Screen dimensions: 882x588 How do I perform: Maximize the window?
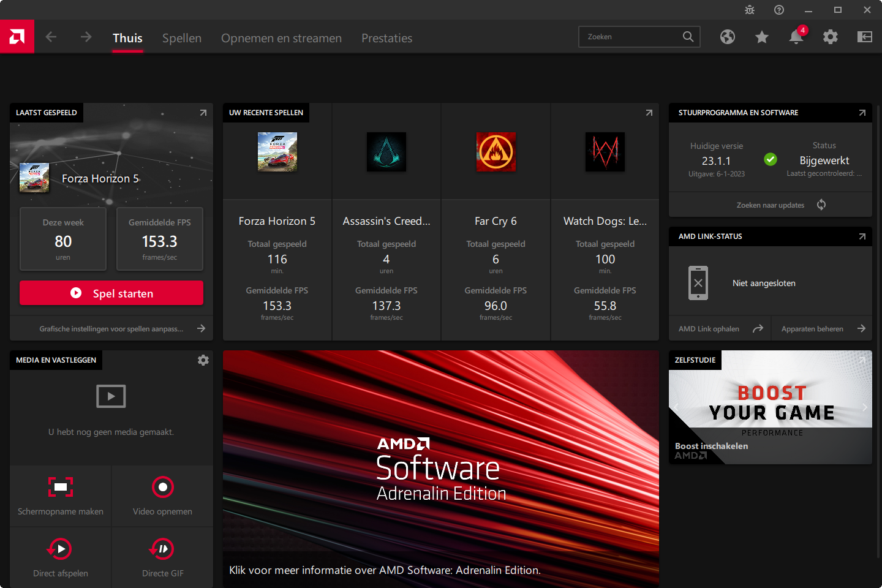pos(838,10)
